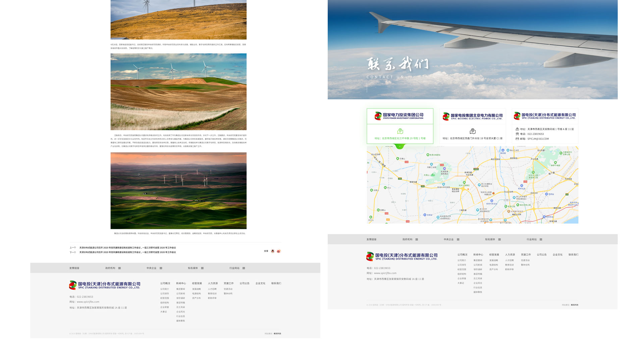
Task: Expand 中央企业 menu below the share icons
Action: 161,268
